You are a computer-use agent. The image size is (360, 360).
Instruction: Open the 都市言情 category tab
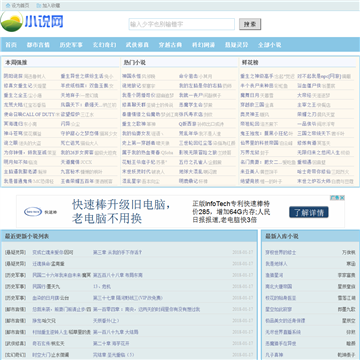tap(38, 45)
